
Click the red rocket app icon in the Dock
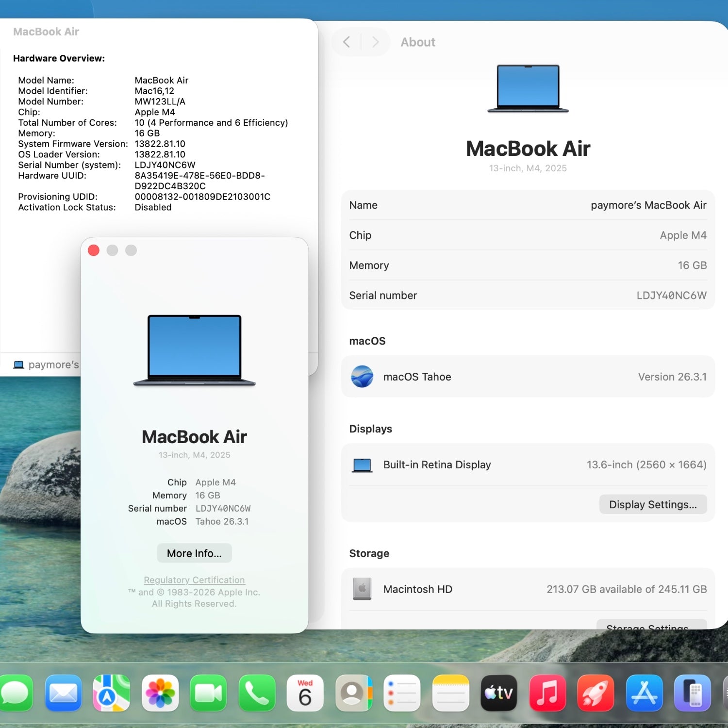click(596, 693)
